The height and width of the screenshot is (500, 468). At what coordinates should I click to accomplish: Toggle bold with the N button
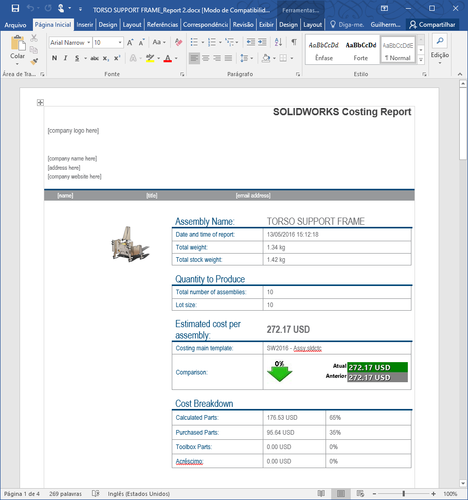point(54,58)
